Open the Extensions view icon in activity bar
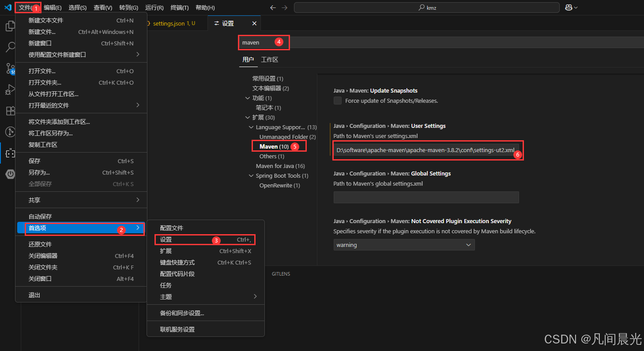This screenshot has width=644, height=351. (10, 111)
